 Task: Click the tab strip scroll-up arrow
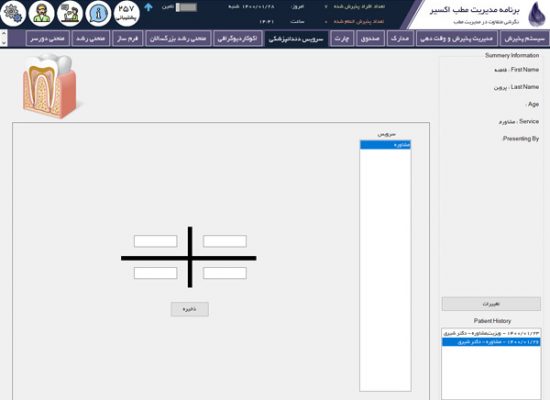[4, 34]
